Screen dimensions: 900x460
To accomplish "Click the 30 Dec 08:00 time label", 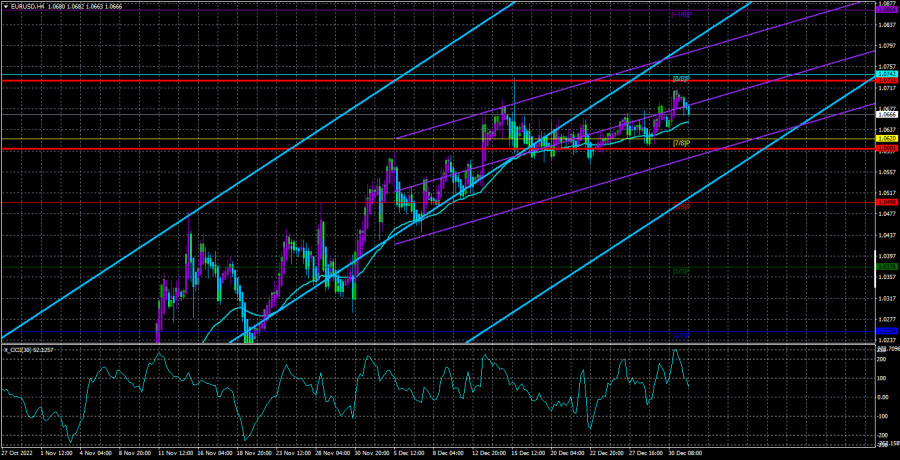I will 686,455.
